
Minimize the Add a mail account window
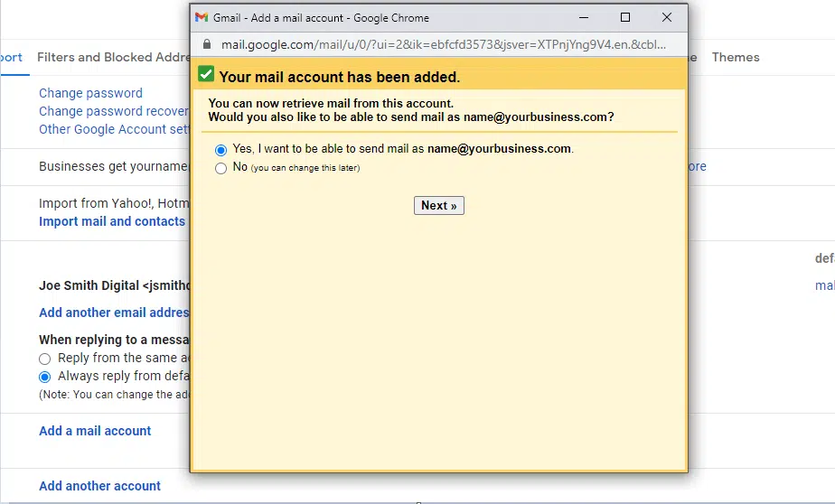pyautogui.click(x=583, y=17)
